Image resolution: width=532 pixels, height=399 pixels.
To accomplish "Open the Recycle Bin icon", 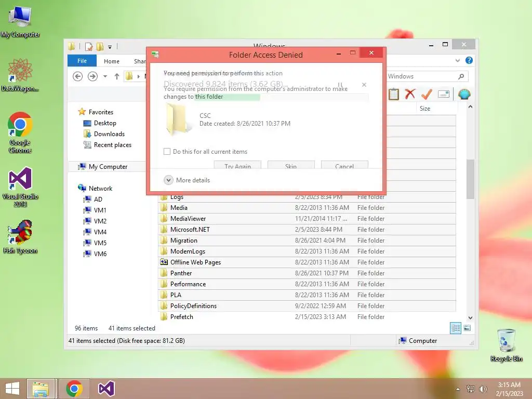I will tap(506, 345).
